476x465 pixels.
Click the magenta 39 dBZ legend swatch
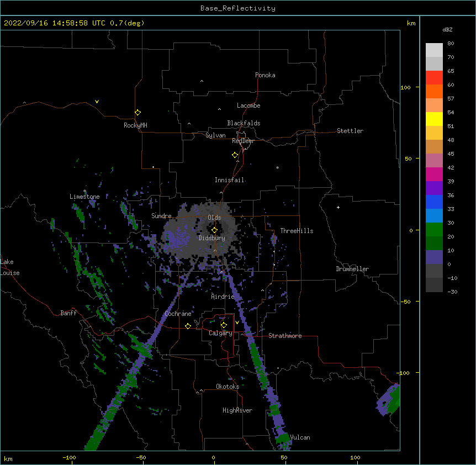pos(434,175)
